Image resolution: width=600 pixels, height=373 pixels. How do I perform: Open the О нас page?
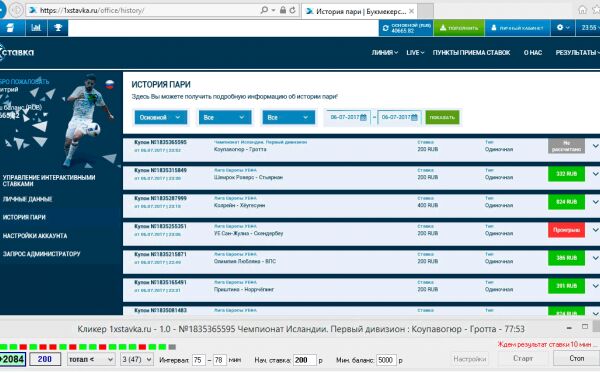533,53
